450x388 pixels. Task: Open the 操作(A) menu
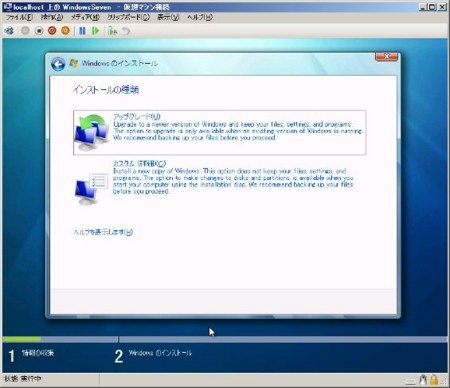point(52,17)
